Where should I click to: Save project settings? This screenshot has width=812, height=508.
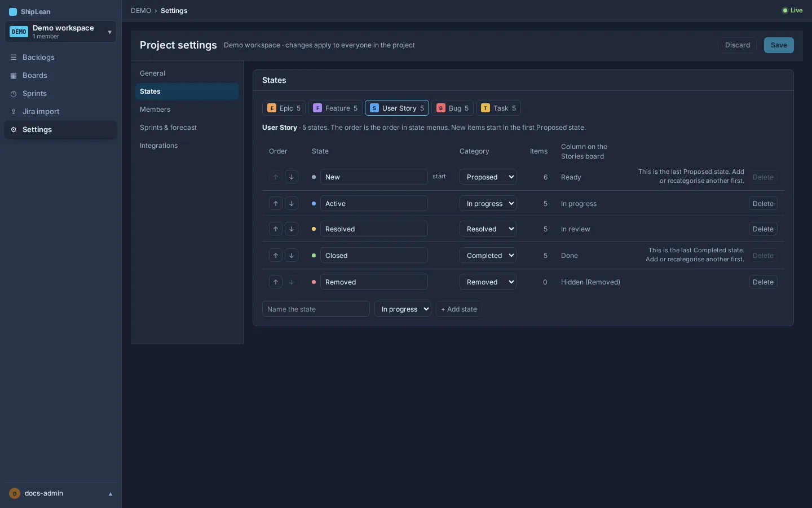click(x=779, y=45)
